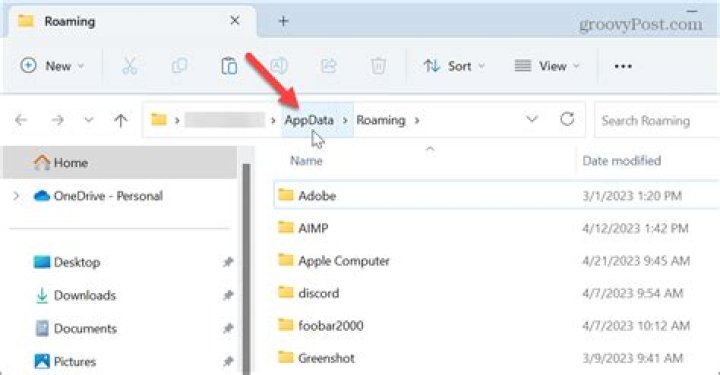The height and width of the screenshot is (375, 720).
Task: Click the Paste clipboard icon
Action: tap(229, 66)
